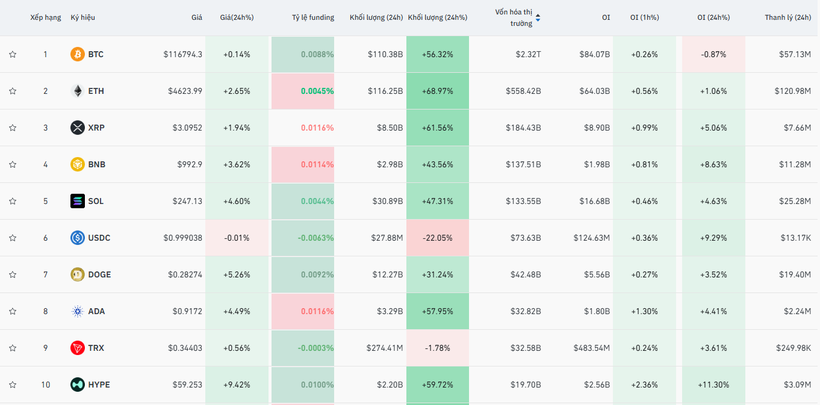Click the Dogecoin DOGE logo
The height and width of the screenshot is (405, 820).
[x=77, y=275]
